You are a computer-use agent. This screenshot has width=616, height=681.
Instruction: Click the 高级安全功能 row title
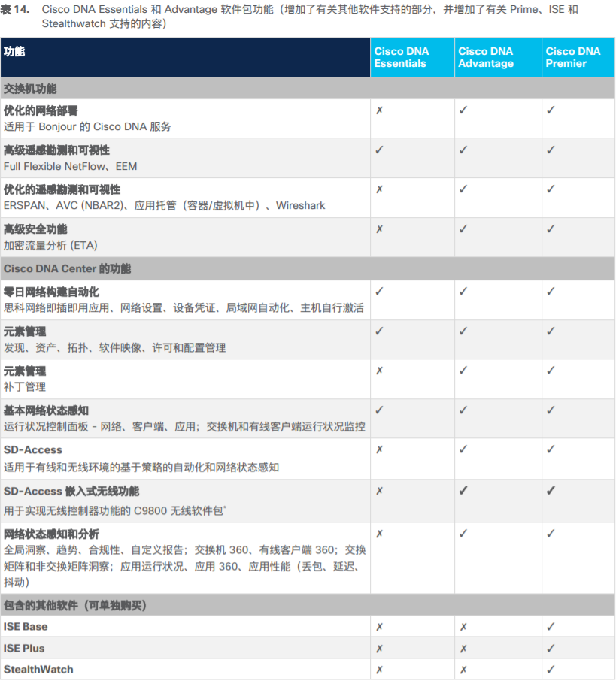[35, 229]
